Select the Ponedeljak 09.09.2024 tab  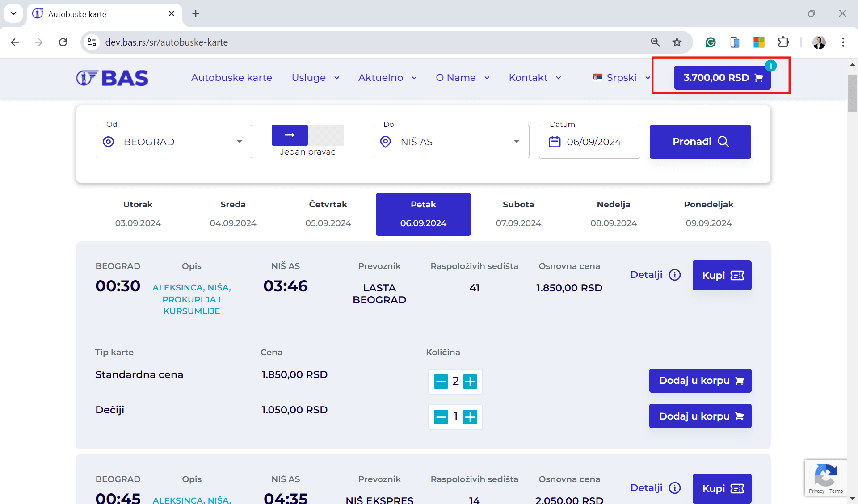click(709, 214)
